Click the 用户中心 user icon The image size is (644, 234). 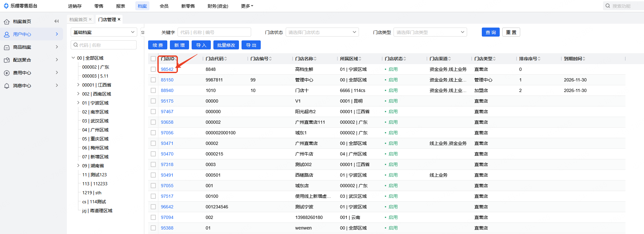click(7, 35)
